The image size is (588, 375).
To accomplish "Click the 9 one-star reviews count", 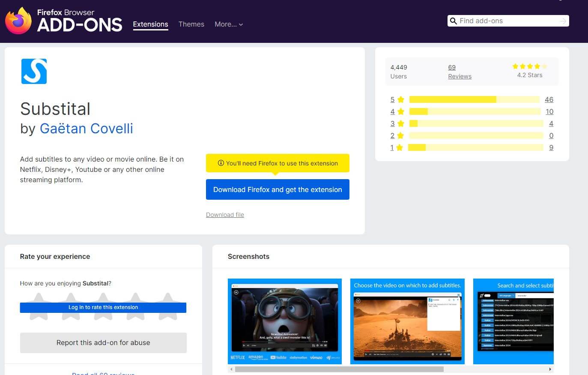I will click(551, 147).
